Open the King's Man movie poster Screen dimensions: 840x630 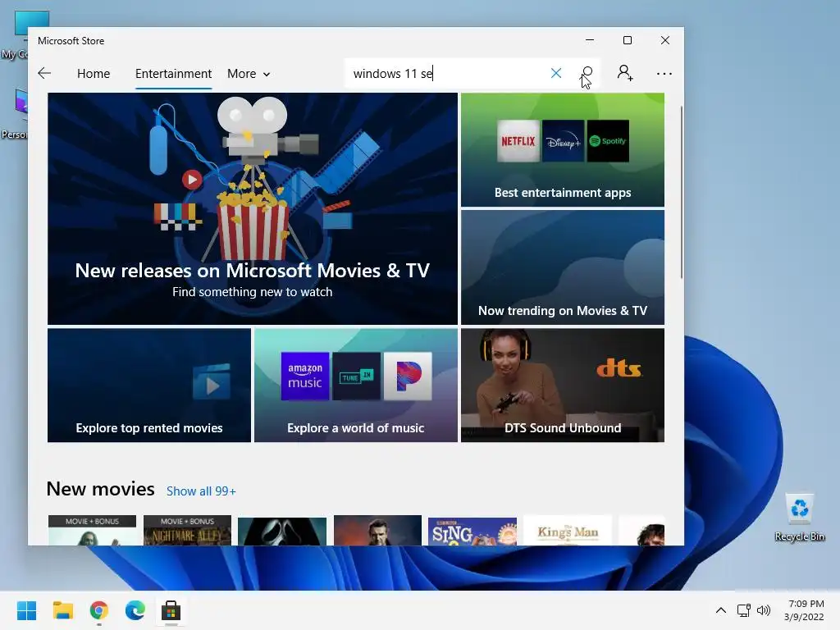pos(568,531)
